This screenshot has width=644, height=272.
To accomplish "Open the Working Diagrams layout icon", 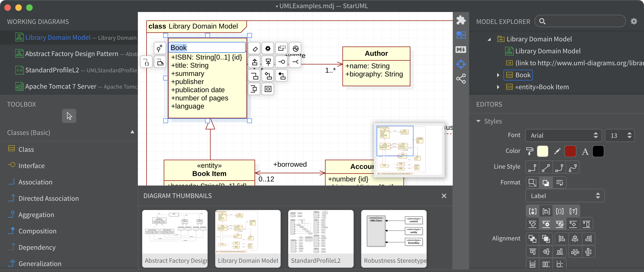I will [461, 35].
